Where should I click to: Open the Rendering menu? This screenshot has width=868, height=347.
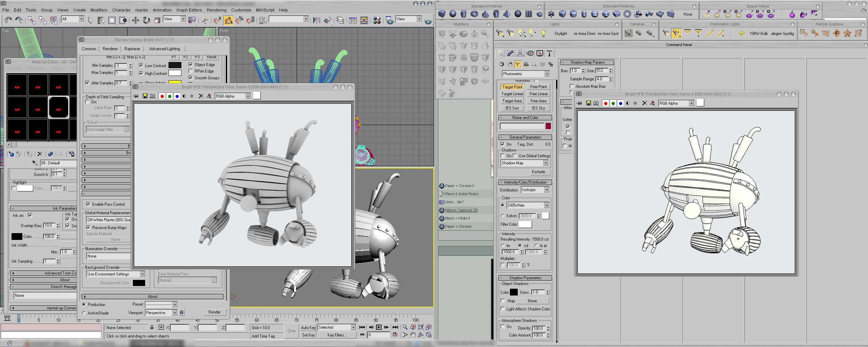tap(216, 10)
